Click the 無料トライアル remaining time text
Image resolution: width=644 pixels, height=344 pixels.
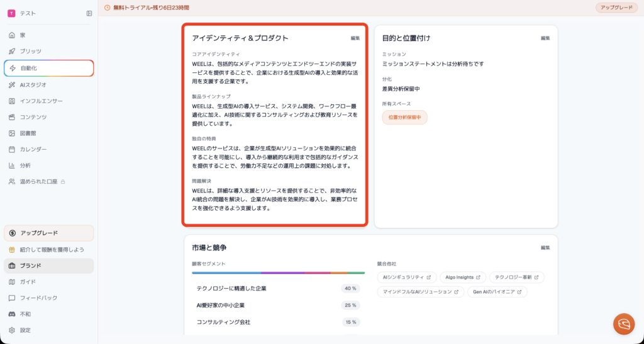[x=151, y=8]
